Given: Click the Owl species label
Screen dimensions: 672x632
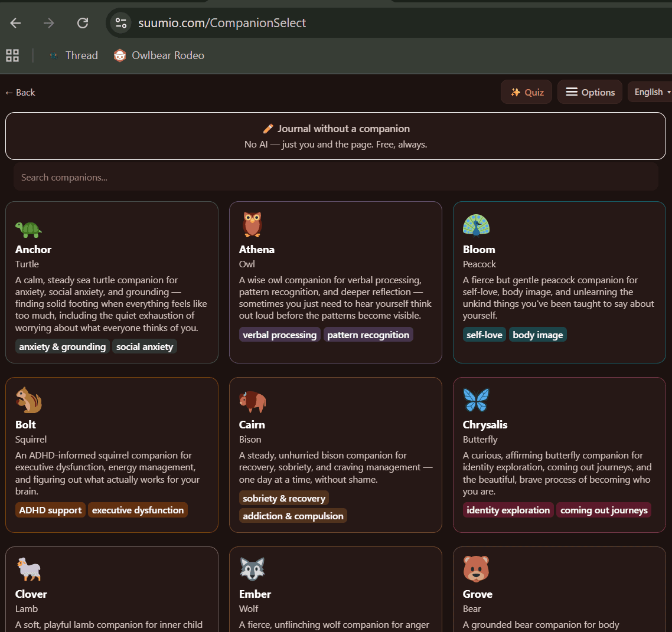Looking at the screenshot, I should coord(247,264).
